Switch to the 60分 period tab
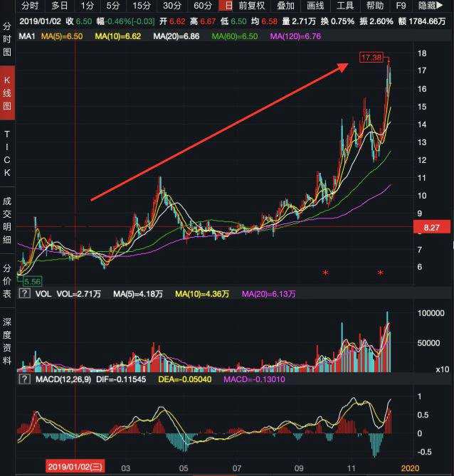The width and height of the screenshot is (454, 476). coord(202,6)
